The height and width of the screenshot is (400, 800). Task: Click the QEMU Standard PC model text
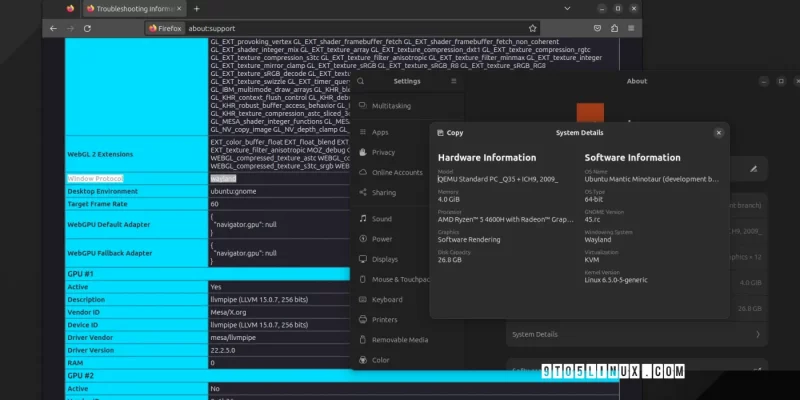point(498,179)
